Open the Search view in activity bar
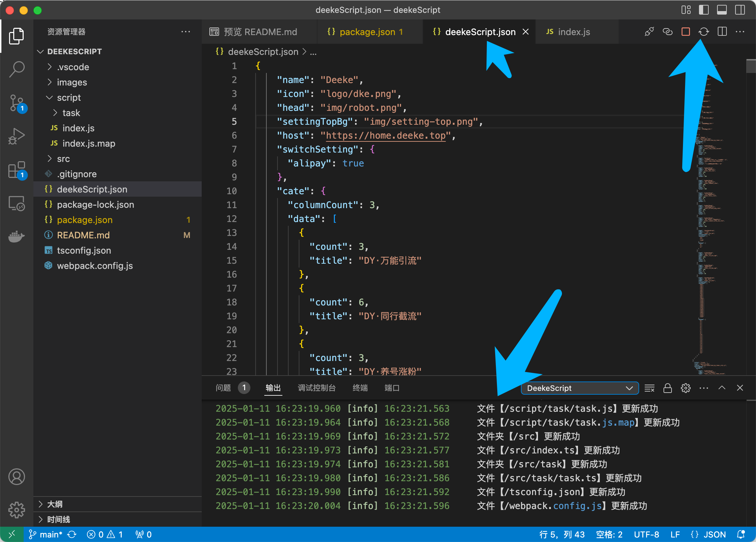The image size is (756, 542). pyautogui.click(x=16, y=69)
